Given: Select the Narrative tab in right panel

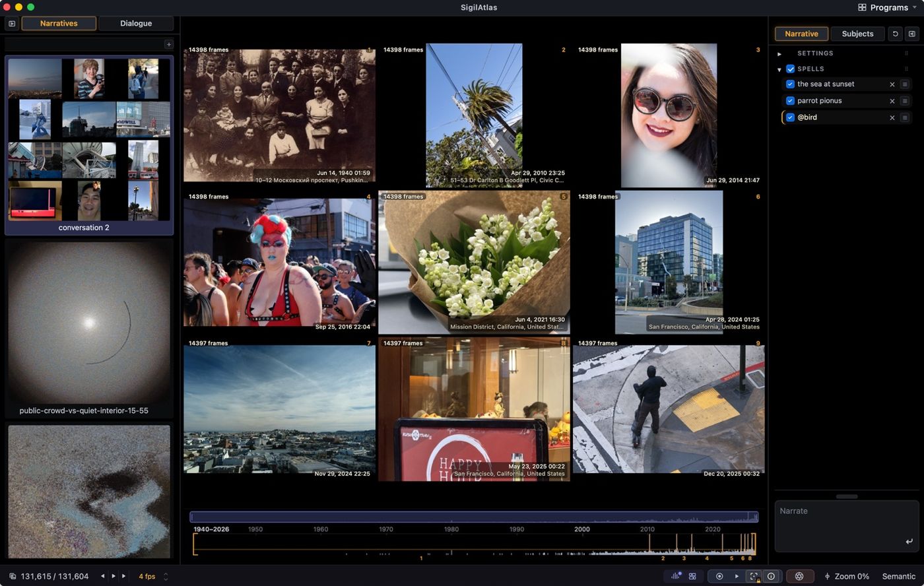Looking at the screenshot, I should pyautogui.click(x=801, y=34).
